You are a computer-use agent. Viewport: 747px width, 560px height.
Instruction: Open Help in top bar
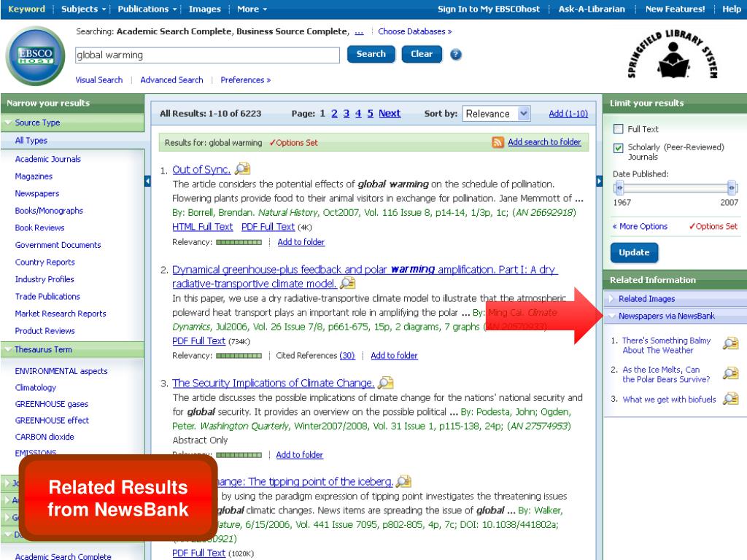(731, 9)
